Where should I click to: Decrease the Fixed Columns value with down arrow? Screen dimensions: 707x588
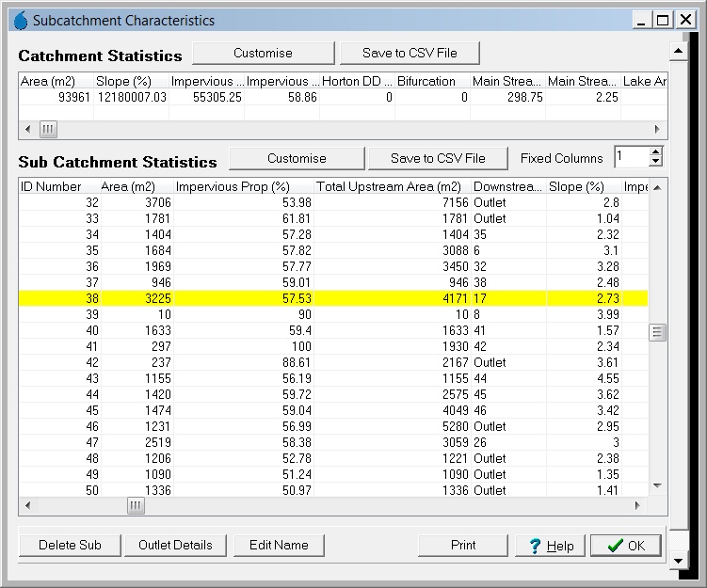[655, 163]
